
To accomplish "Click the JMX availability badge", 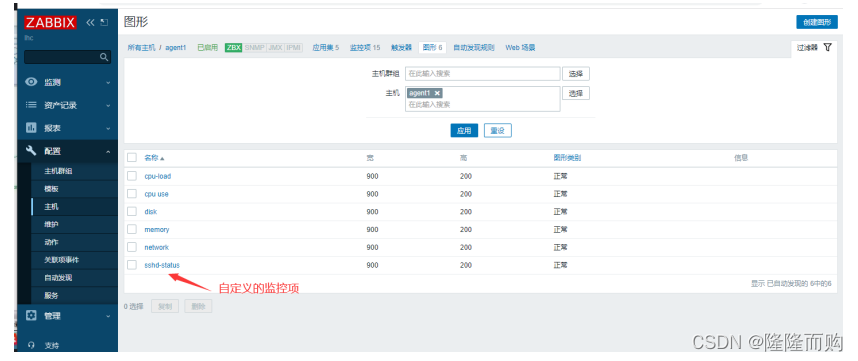I will [275, 48].
